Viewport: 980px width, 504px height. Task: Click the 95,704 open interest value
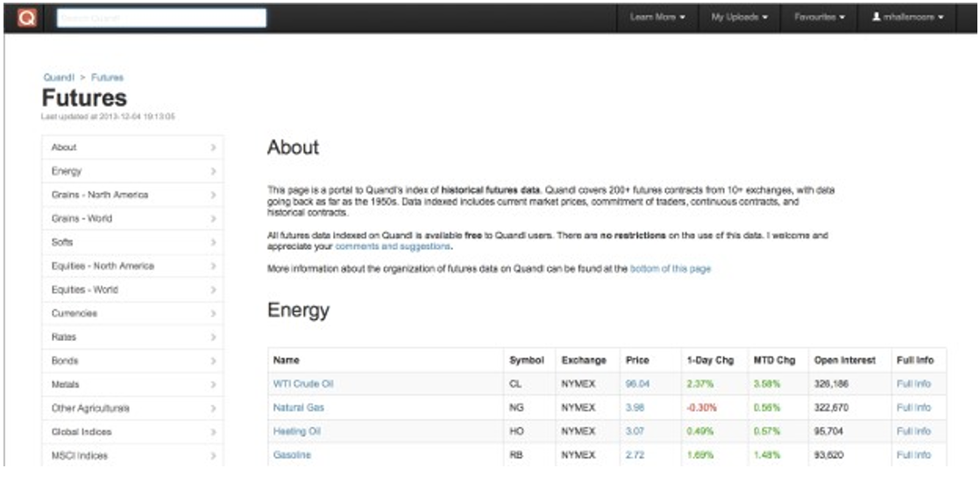(x=828, y=431)
